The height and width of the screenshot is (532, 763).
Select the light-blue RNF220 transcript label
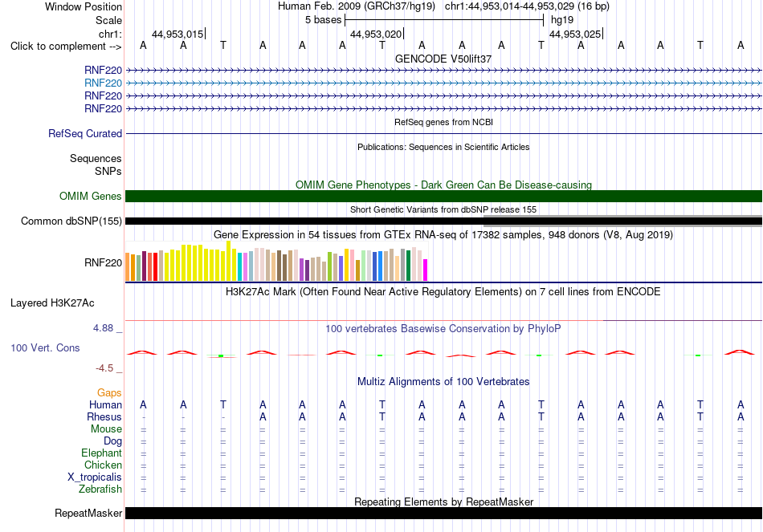point(103,83)
